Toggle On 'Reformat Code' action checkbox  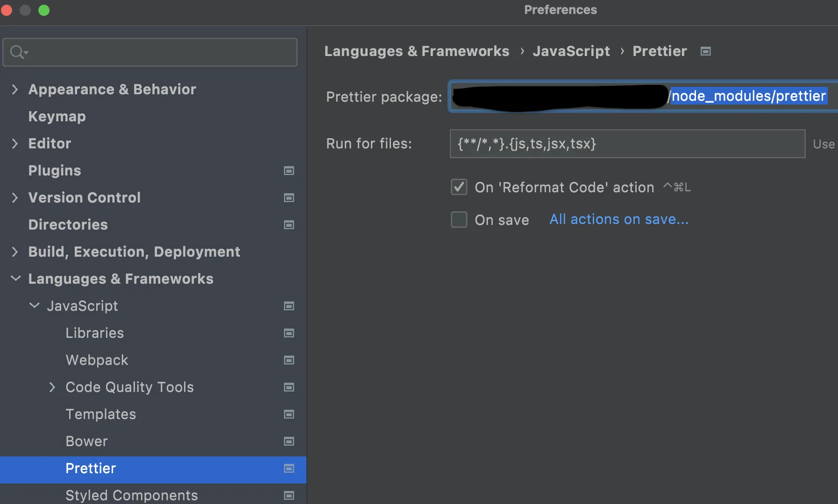pos(459,187)
